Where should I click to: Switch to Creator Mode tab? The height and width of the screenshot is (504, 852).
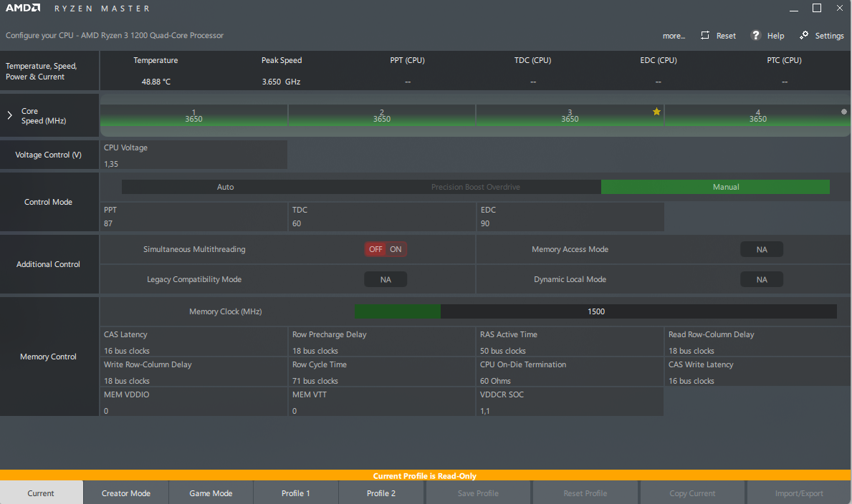tap(126, 493)
